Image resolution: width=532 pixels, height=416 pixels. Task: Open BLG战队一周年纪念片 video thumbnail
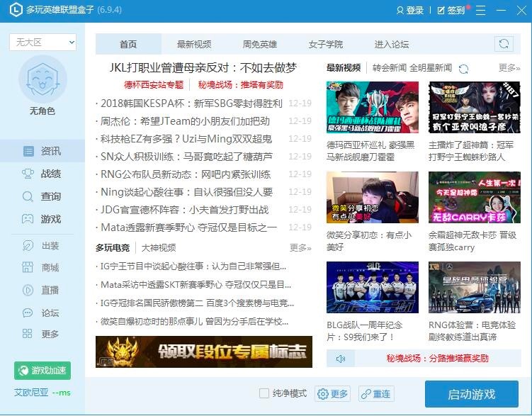[x=373, y=287]
